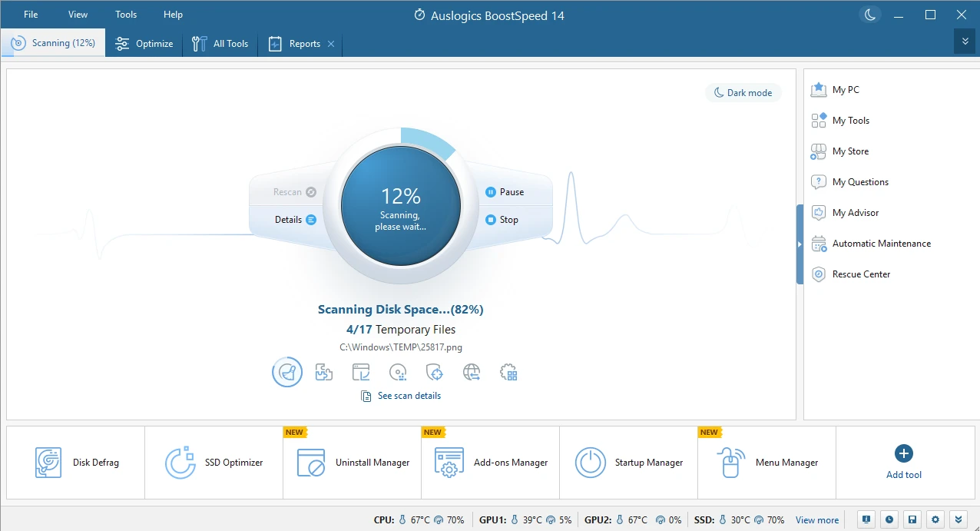Switch to dark theme via the moon icon
Viewport: 980px width, 531px height.
coord(869,14)
